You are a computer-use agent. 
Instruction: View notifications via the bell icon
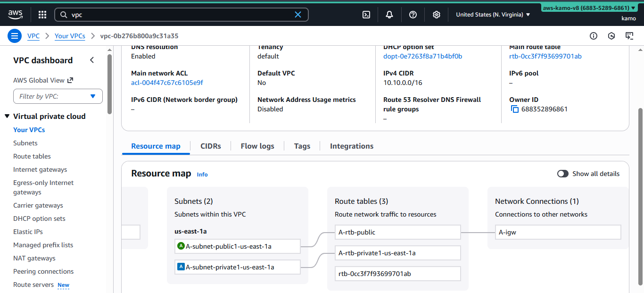click(x=389, y=15)
